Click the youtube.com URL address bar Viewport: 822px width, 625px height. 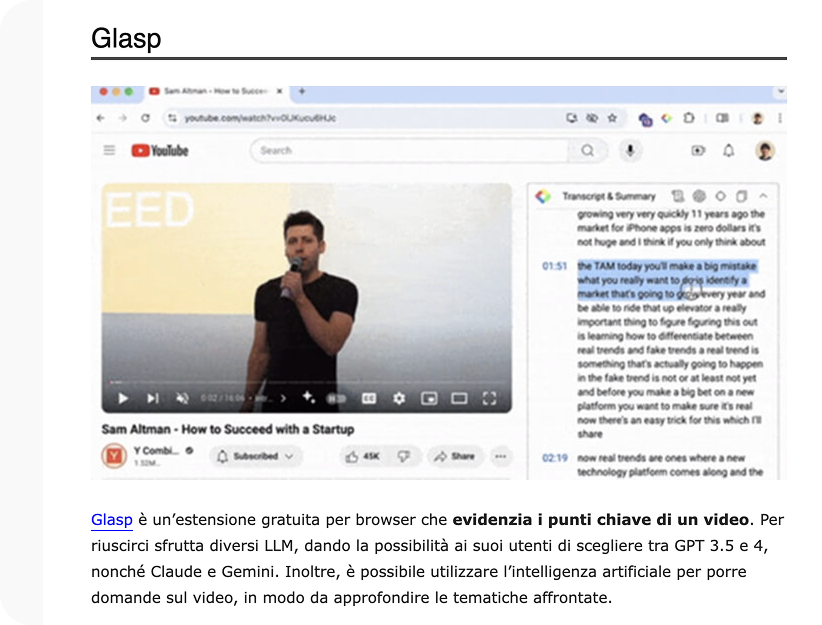[367, 118]
